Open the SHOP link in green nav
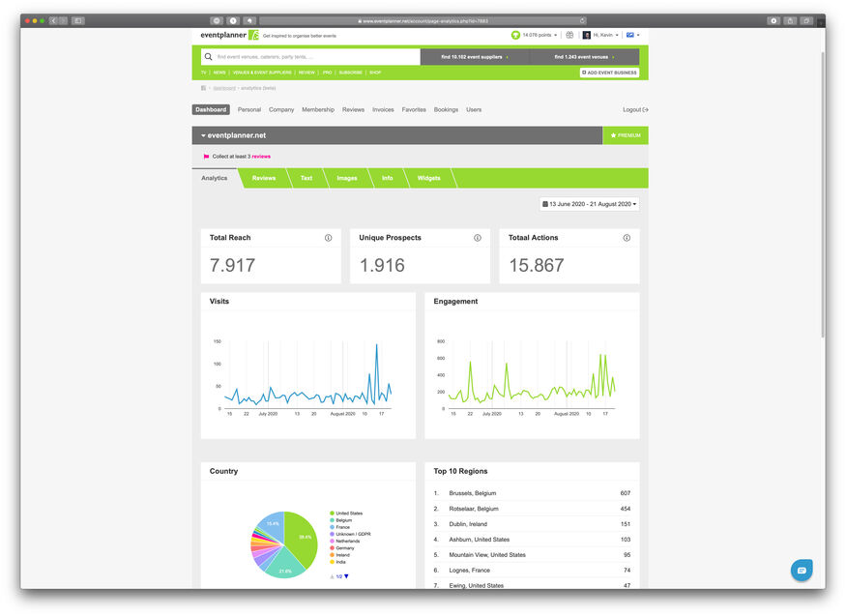The image size is (846, 616). pyautogui.click(x=375, y=73)
